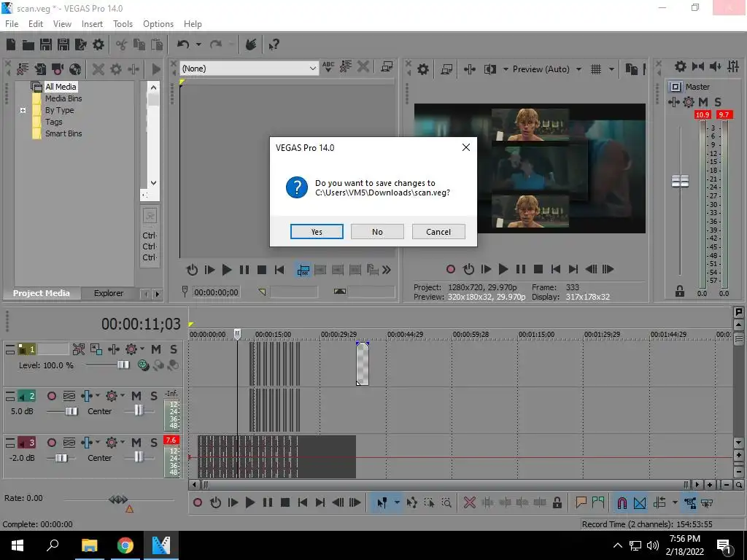Click Yes to save changes
Viewport: 747px width, 560px height.
[x=317, y=231]
